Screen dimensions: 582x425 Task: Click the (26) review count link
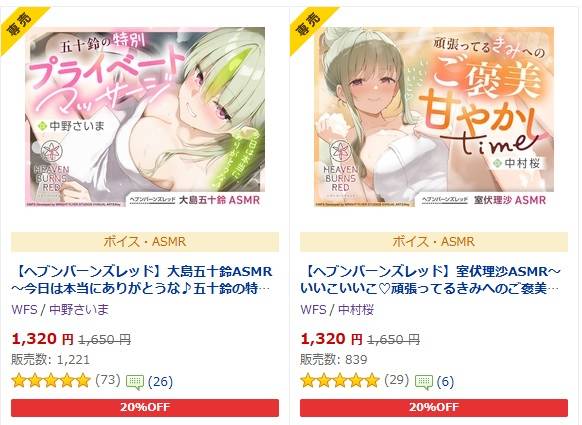point(160,382)
